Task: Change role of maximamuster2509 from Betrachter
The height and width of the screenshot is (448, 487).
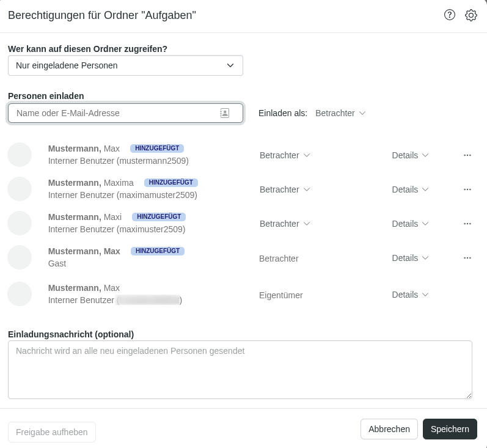Action: coord(285,189)
